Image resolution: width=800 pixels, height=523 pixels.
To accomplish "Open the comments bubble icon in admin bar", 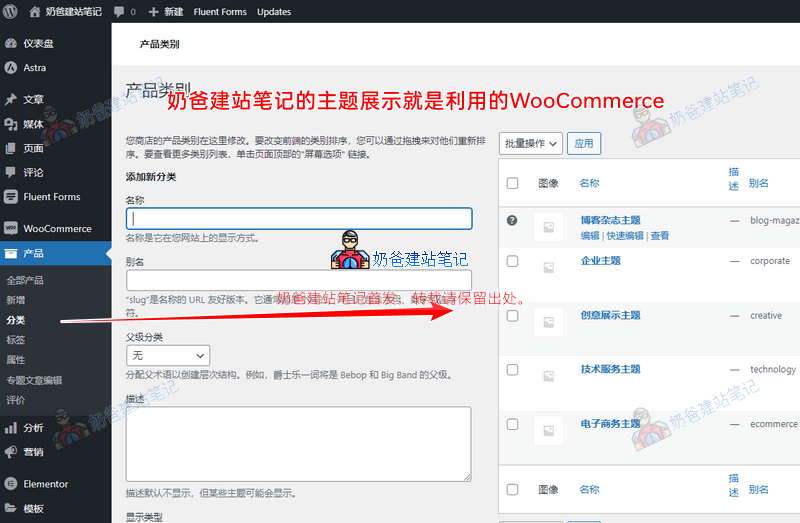I will pos(119,12).
